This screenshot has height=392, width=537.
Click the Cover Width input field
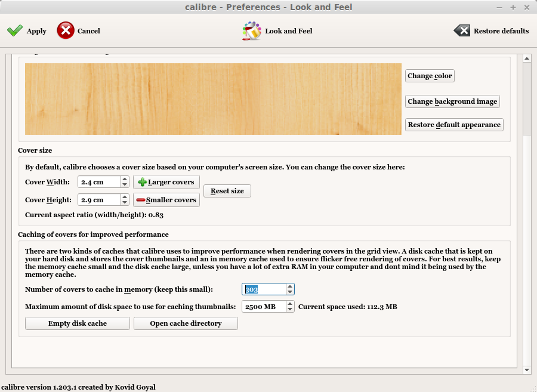tap(99, 182)
